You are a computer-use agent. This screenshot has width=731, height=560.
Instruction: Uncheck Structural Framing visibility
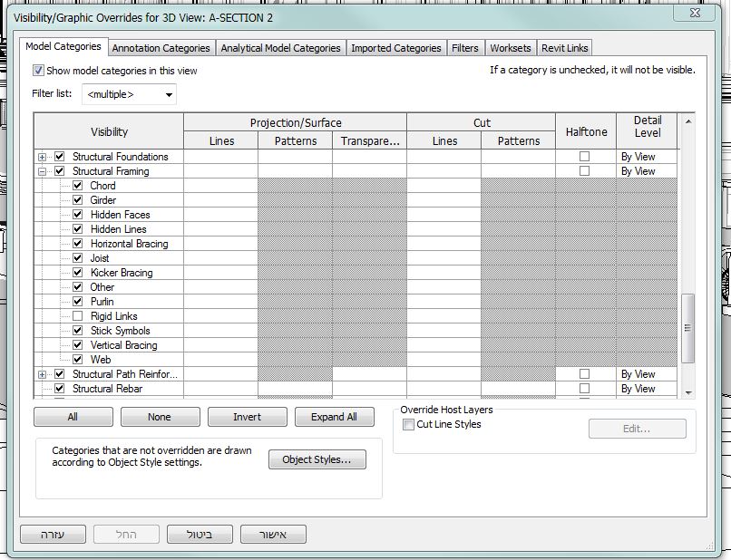click(x=59, y=171)
